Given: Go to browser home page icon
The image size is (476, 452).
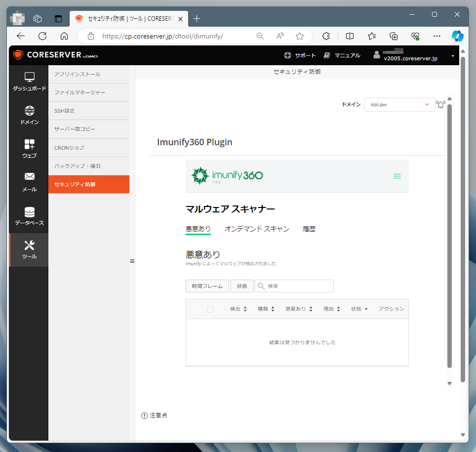Looking at the screenshot, I should (x=64, y=36).
